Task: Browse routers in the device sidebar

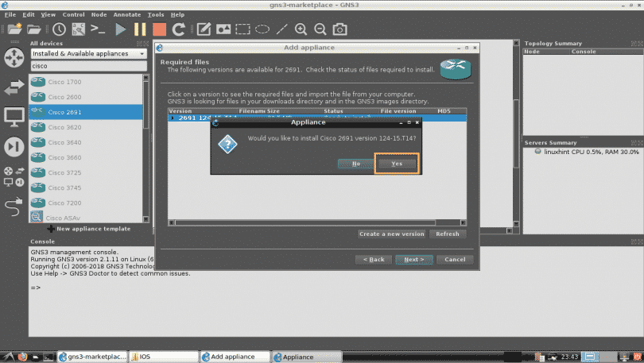Action: 14,57
